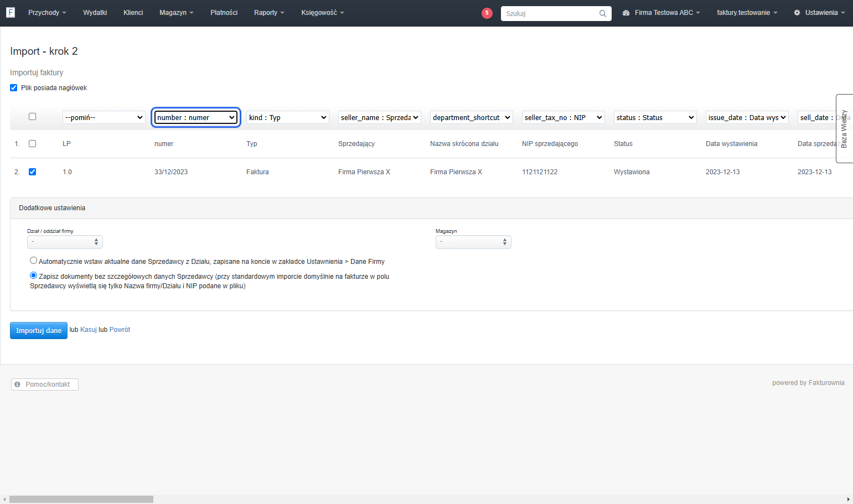Click the Dodatkowe ustawienia panel heading

tap(52, 208)
